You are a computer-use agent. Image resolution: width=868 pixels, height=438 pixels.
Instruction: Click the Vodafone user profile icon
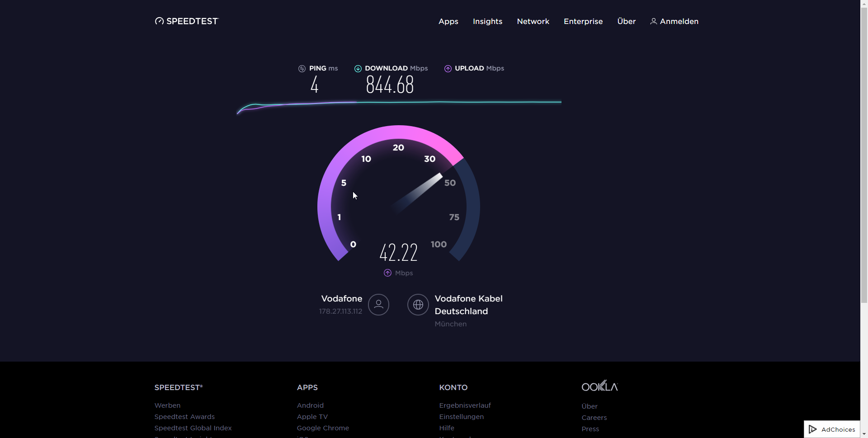coord(378,305)
